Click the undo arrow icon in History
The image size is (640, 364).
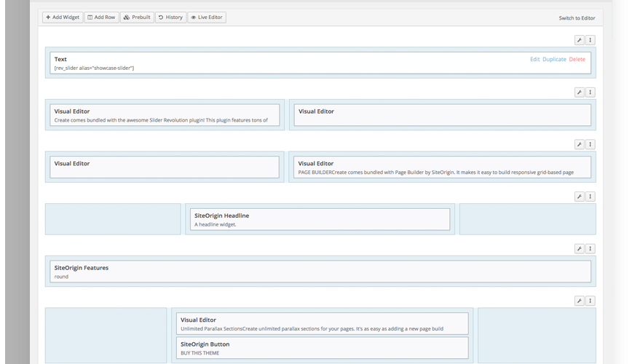pyautogui.click(x=161, y=17)
